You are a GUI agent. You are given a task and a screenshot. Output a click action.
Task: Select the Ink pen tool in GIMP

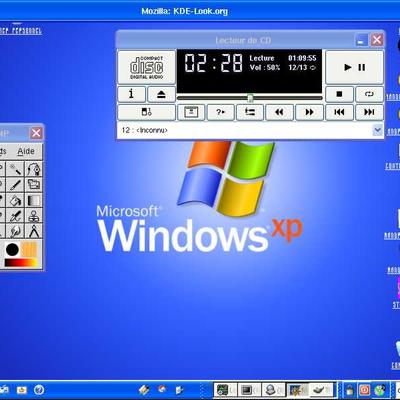15,216
